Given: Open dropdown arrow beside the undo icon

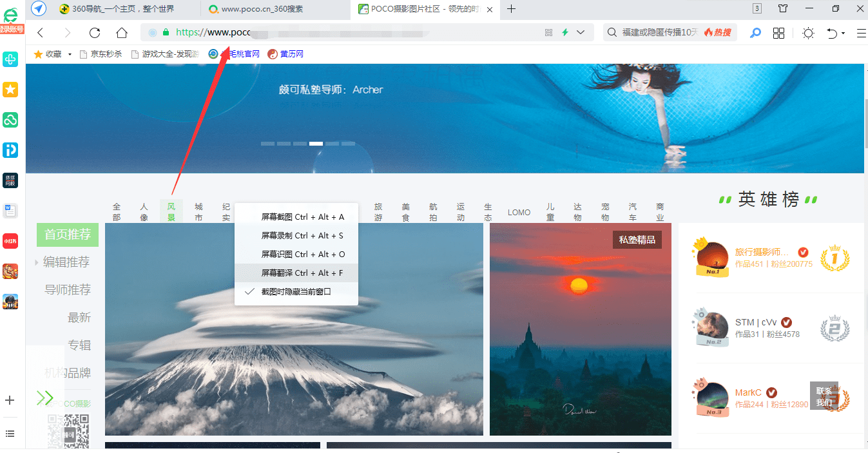Looking at the screenshot, I should click(x=843, y=34).
